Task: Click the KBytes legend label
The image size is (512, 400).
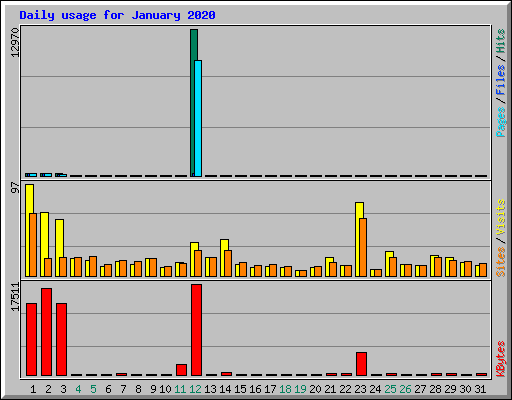Action: coord(501,359)
